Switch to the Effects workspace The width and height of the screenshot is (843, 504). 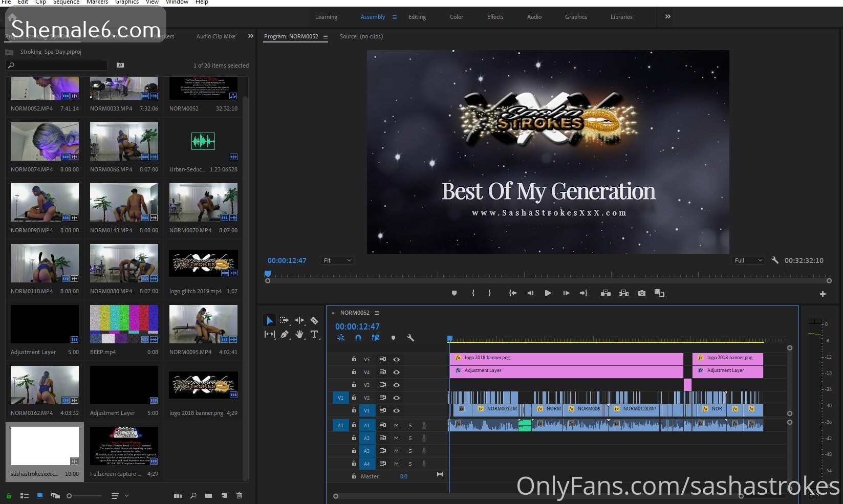click(x=495, y=17)
